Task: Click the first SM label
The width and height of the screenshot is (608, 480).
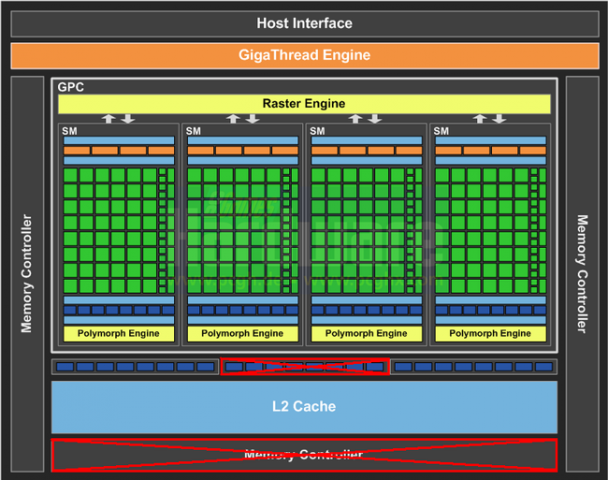Action: [69, 131]
